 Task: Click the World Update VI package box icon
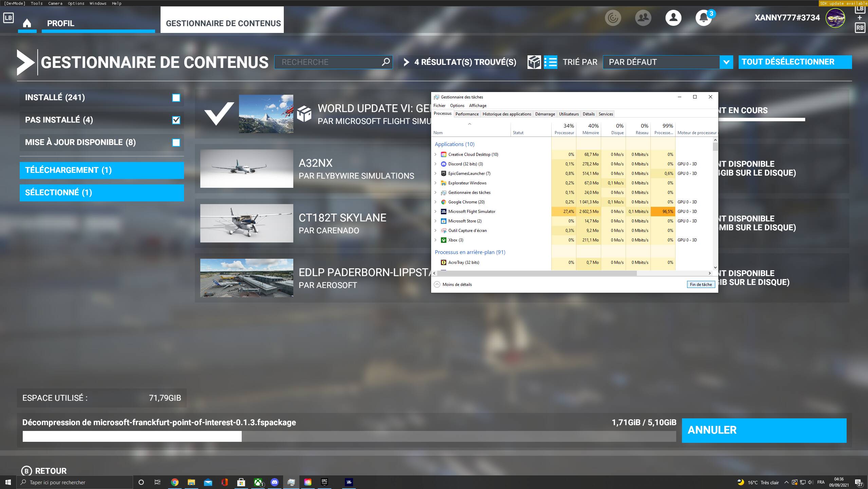304,114
